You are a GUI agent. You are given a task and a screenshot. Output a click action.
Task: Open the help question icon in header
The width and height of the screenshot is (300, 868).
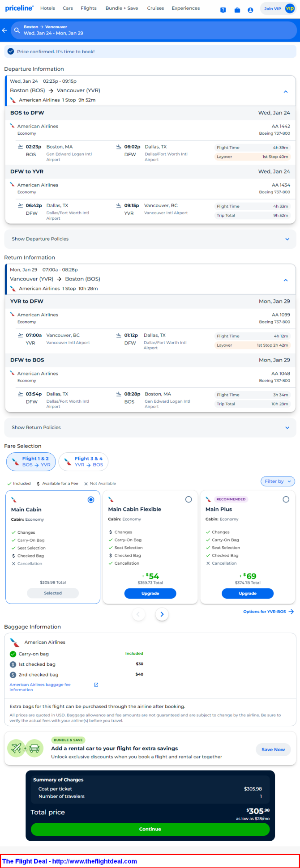tap(223, 10)
